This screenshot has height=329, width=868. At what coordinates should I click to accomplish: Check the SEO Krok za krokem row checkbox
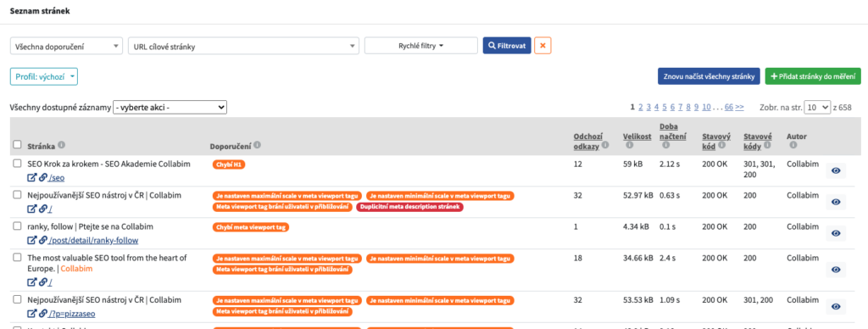coord(17,164)
